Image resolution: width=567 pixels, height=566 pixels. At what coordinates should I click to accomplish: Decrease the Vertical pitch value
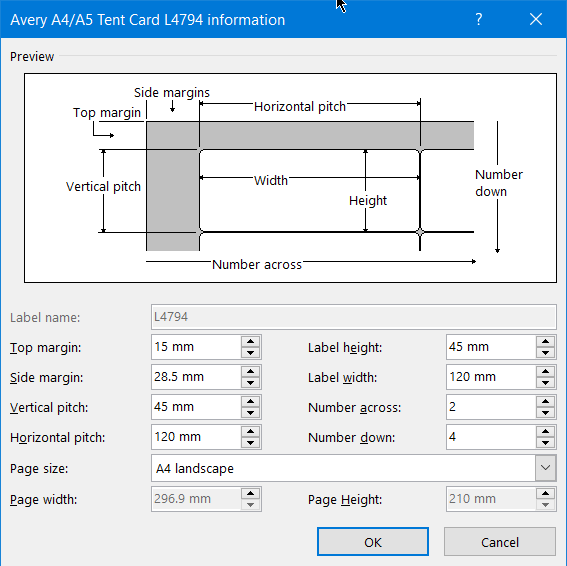pos(251,413)
